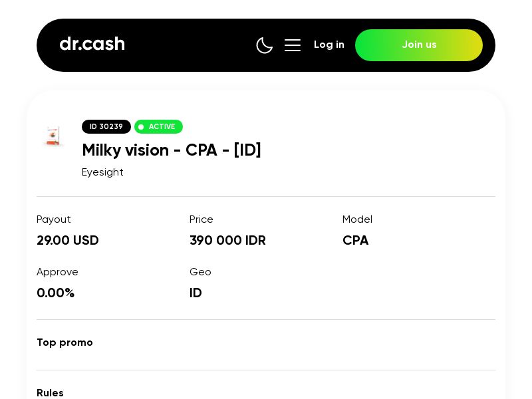Click the Price value 390 000 IDR
The image size is (532, 399).
click(x=227, y=240)
